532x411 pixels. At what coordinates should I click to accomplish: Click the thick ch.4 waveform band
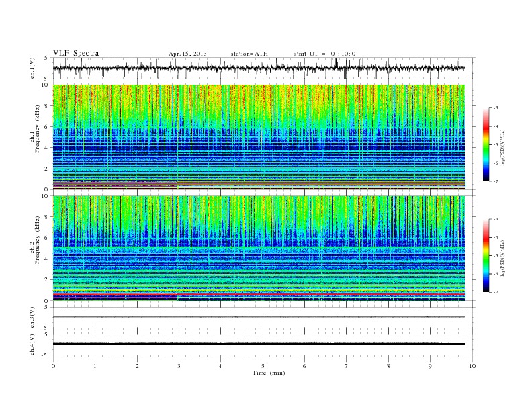click(259, 344)
